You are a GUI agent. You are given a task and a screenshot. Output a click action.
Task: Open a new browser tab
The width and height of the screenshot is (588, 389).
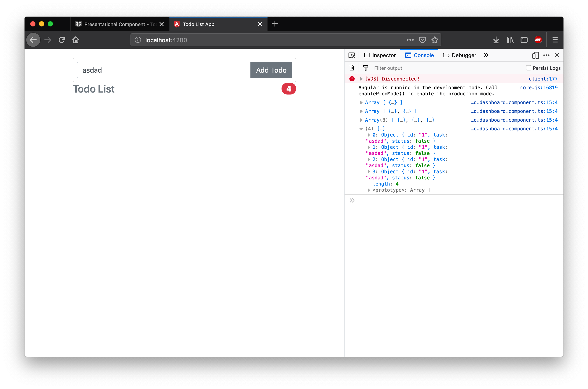pyautogui.click(x=275, y=24)
